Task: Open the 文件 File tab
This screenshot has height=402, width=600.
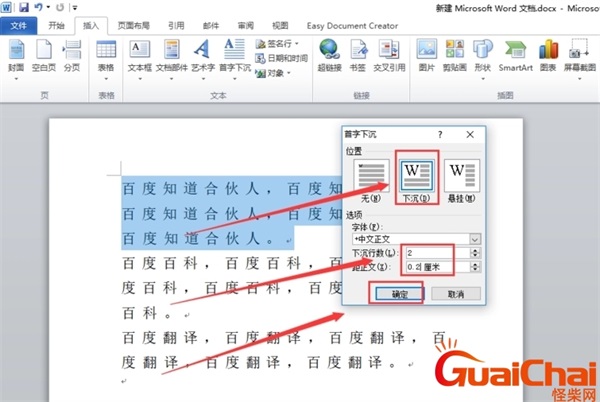Action: pyautogui.click(x=19, y=25)
